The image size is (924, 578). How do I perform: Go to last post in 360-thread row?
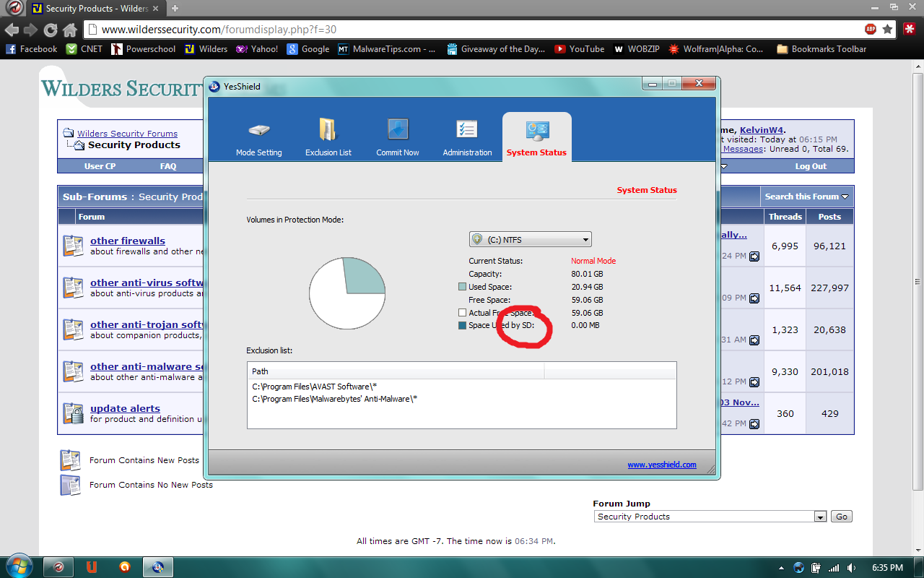754,423
